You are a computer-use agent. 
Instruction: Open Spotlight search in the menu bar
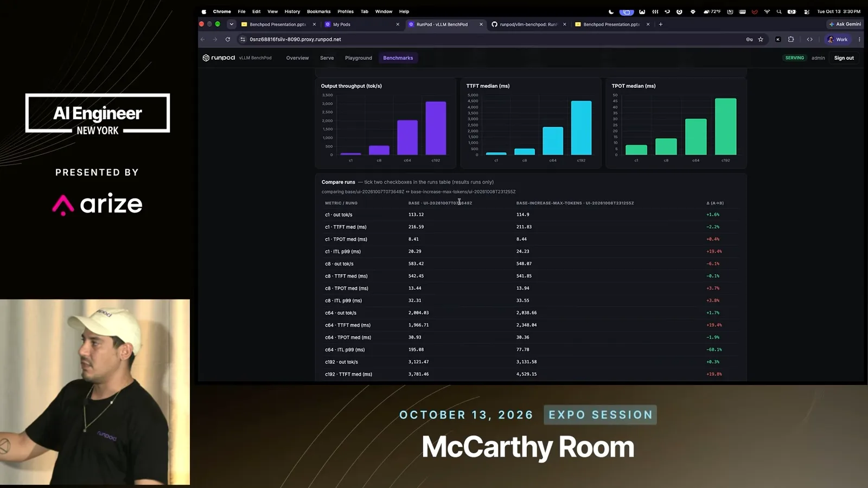click(779, 11)
